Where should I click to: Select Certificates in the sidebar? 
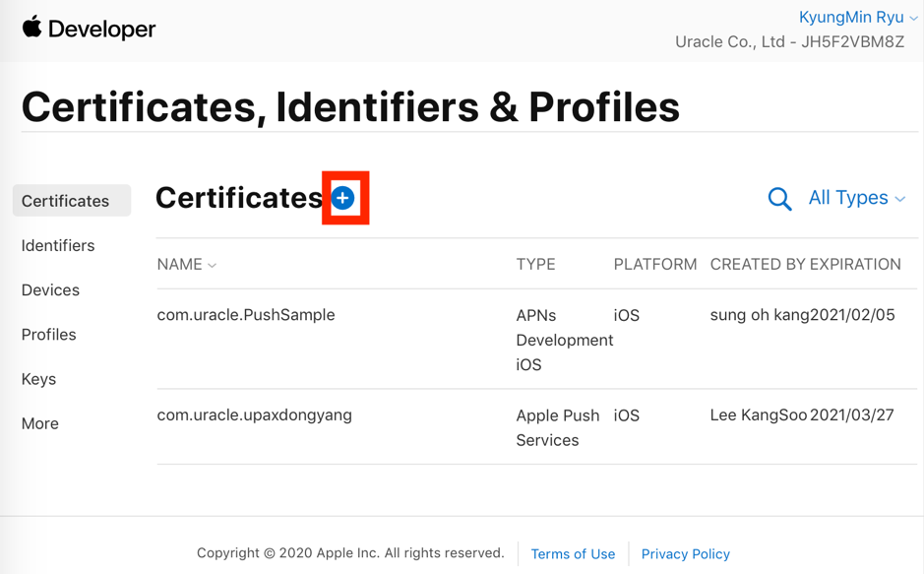pos(71,201)
